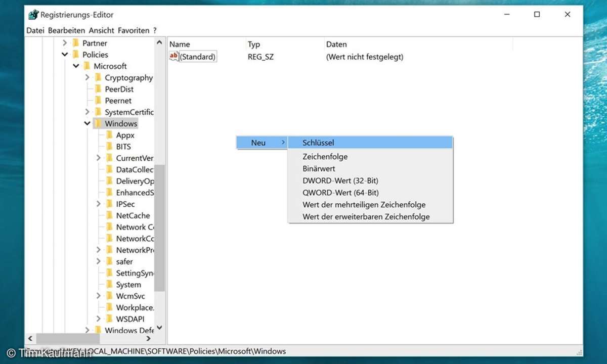The image size is (607, 364).
Task: Minimize the Registrierungs-Editor window
Action: tap(507, 15)
